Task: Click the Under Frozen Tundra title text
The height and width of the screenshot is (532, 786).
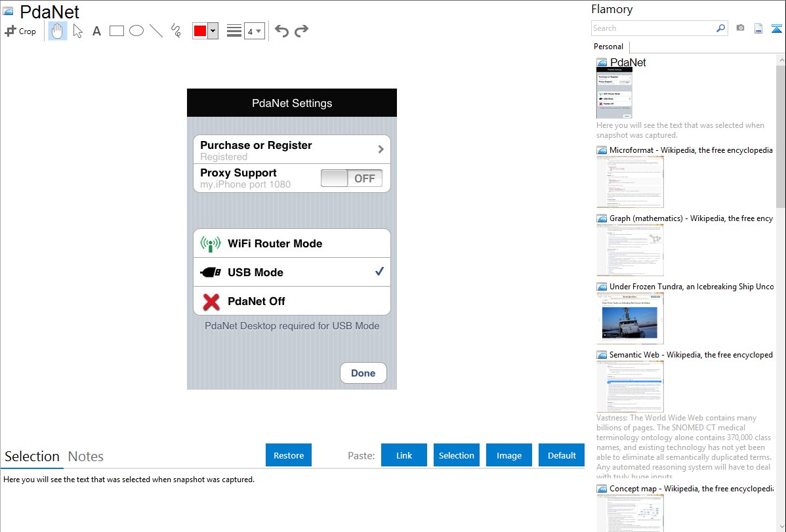Action: pyautogui.click(x=692, y=286)
